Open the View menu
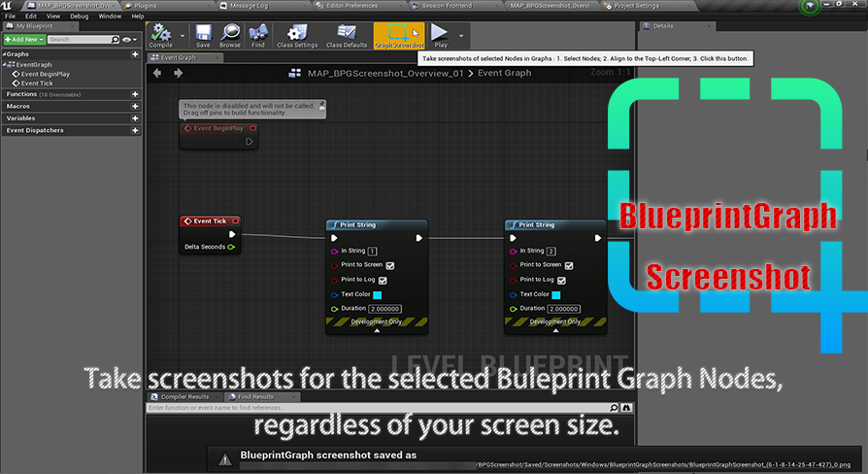Screen dimensions: 868x474 point(53,17)
